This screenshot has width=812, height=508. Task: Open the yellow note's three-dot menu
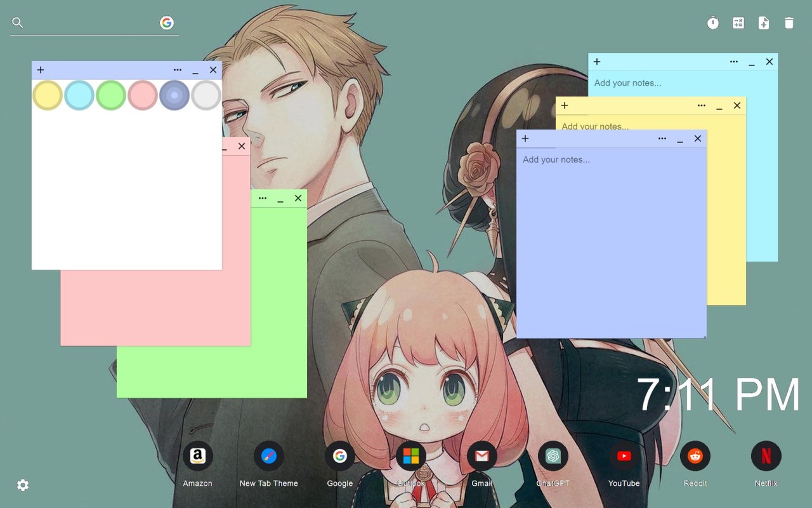click(x=702, y=105)
